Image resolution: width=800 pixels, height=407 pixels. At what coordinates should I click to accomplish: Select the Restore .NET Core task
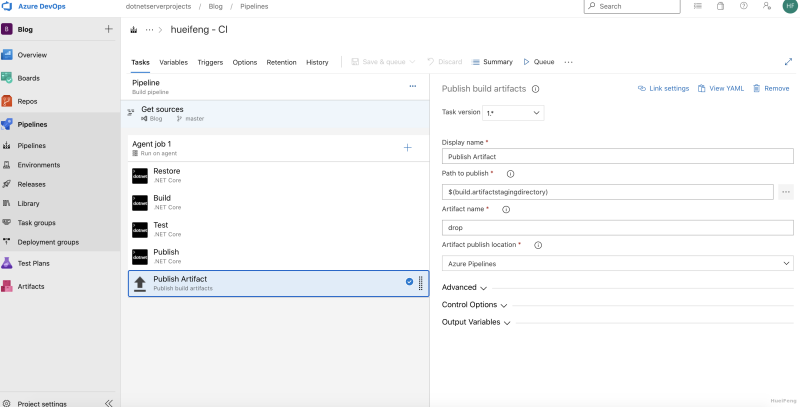(x=278, y=175)
